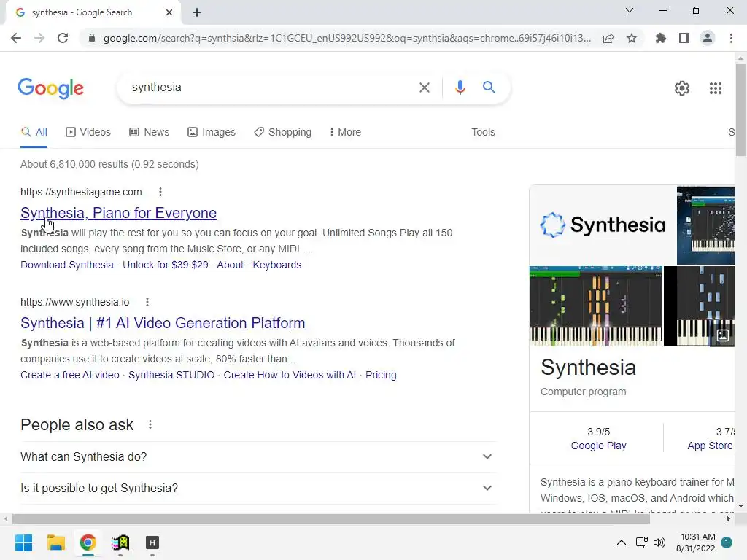747x560 pixels.
Task: Switch to Shopping results tab
Action: pos(282,132)
